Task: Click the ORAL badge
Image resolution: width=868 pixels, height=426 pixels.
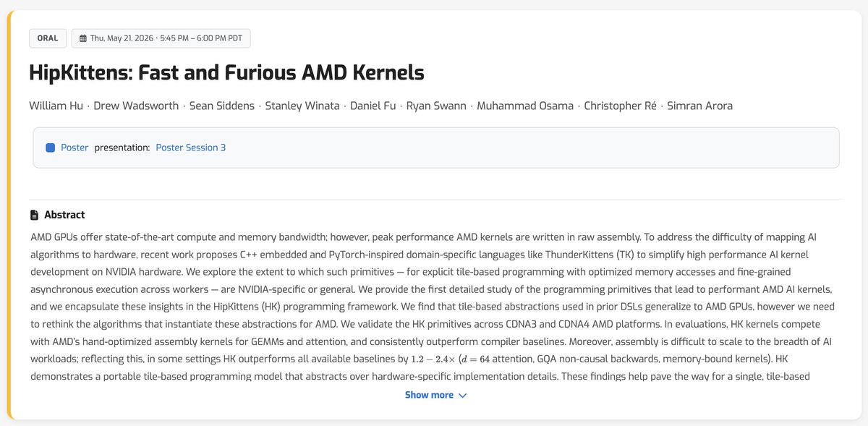Action: [x=48, y=38]
